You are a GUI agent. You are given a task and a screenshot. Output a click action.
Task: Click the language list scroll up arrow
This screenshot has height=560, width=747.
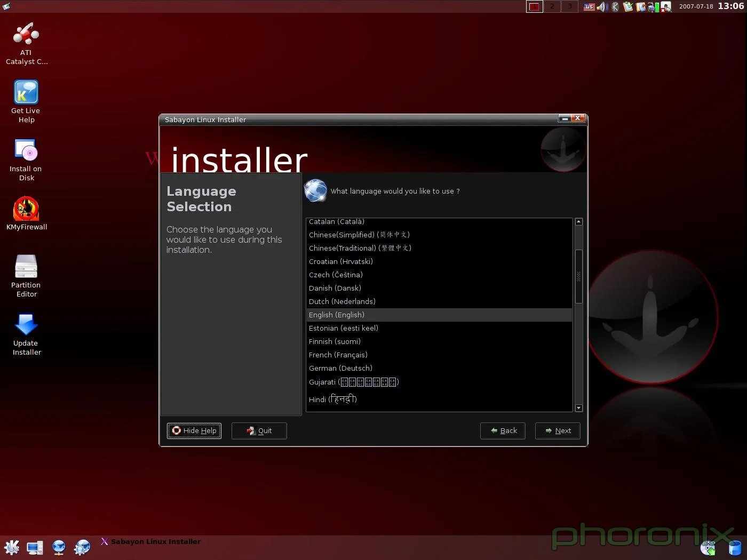click(578, 222)
